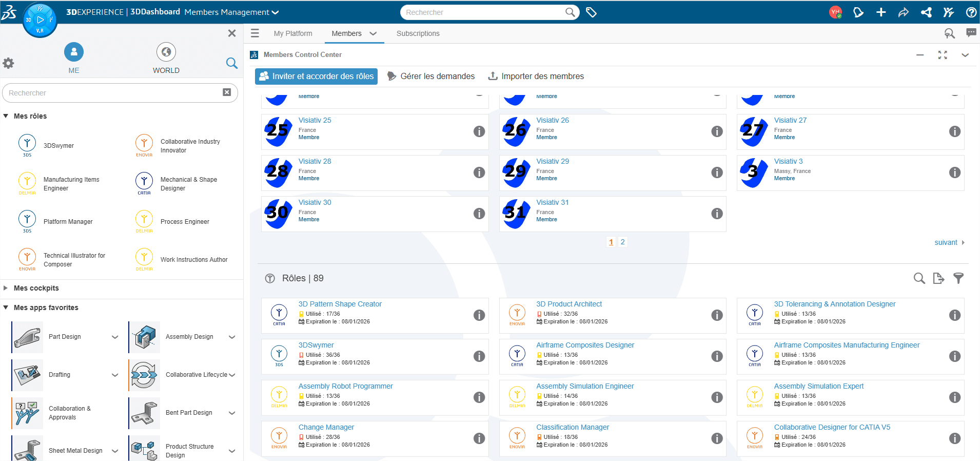Maximize the Members Control Center widget
This screenshot has height=461, width=980.
click(x=943, y=55)
